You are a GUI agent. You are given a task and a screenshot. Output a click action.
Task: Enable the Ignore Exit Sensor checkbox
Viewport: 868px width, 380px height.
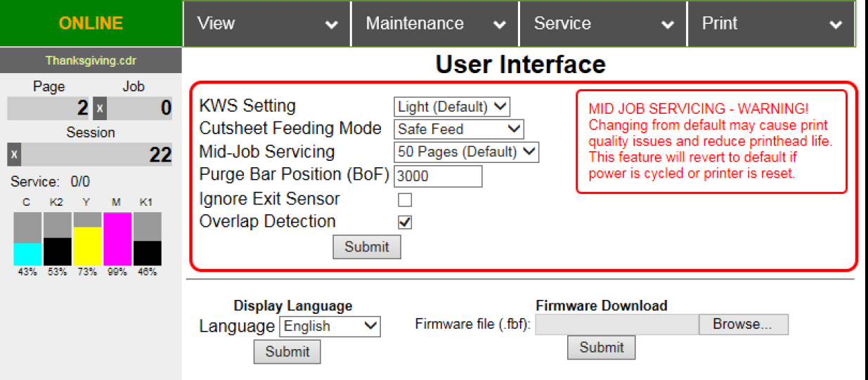click(x=405, y=199)
